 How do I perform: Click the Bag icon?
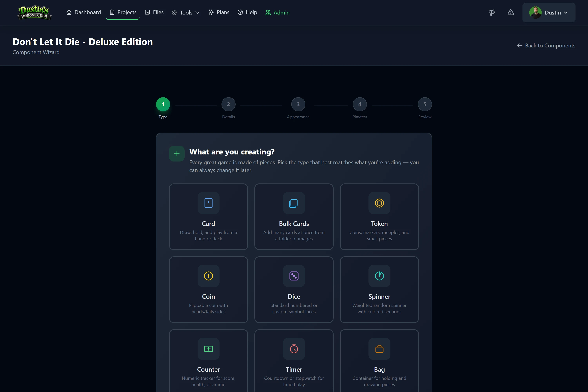tap(379, 349)
